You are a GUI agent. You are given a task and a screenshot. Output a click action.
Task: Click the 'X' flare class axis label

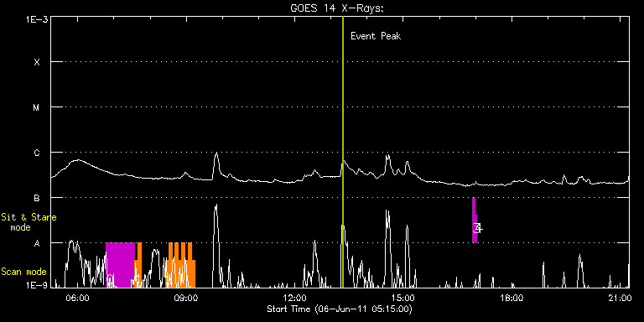point(37,62)
